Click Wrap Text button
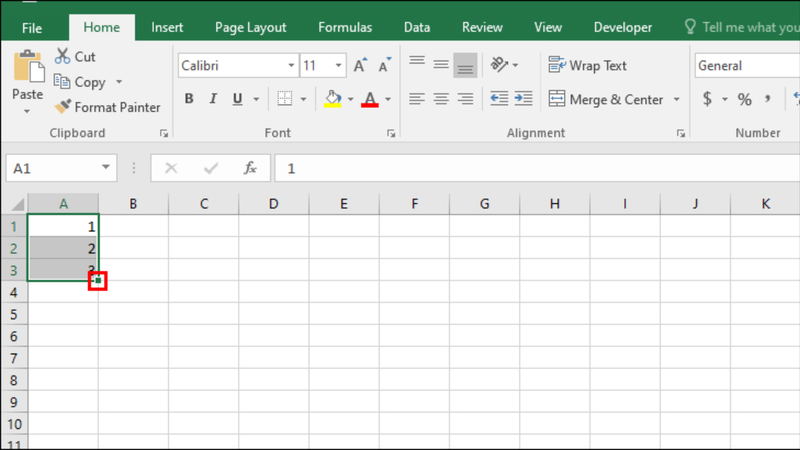 587,65
